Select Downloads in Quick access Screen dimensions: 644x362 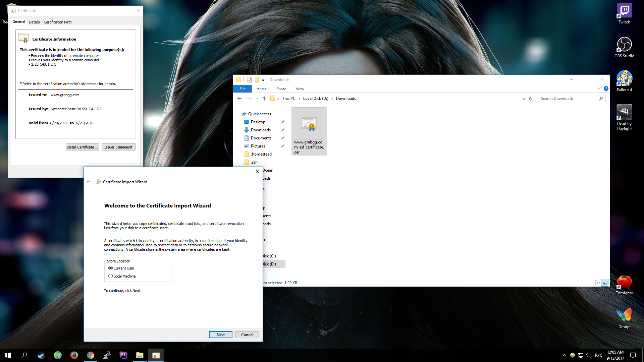coord(261,130)
